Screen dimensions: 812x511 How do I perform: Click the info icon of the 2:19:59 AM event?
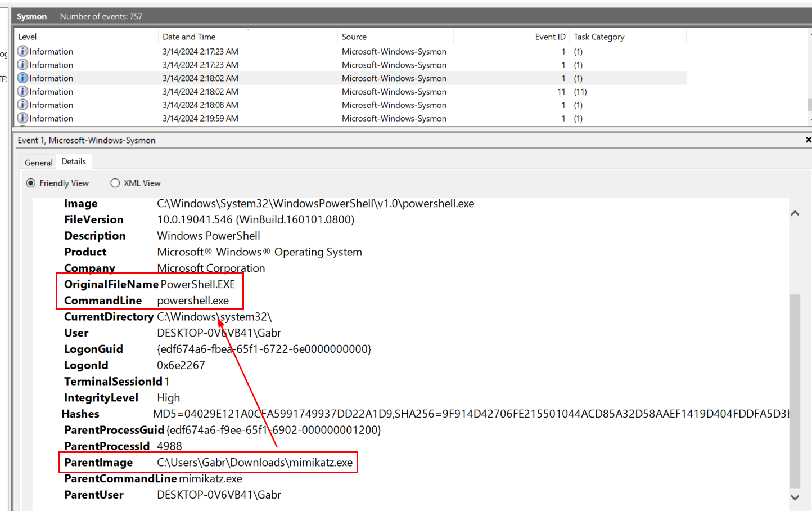coord(22,118)
